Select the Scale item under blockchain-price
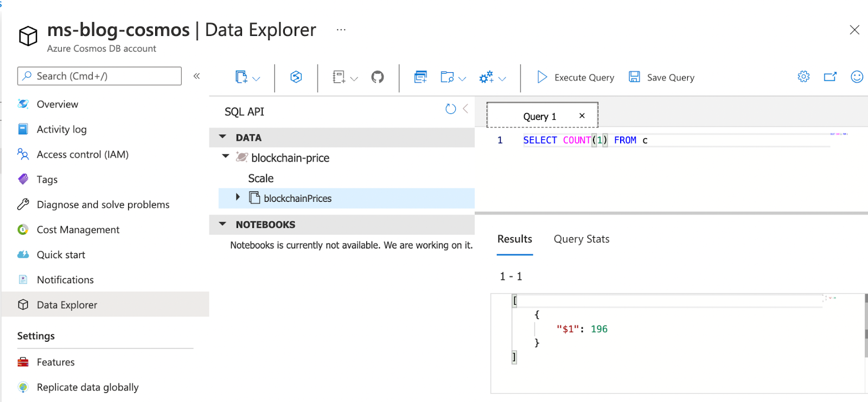The image size is (868, 402). point(261,178)
